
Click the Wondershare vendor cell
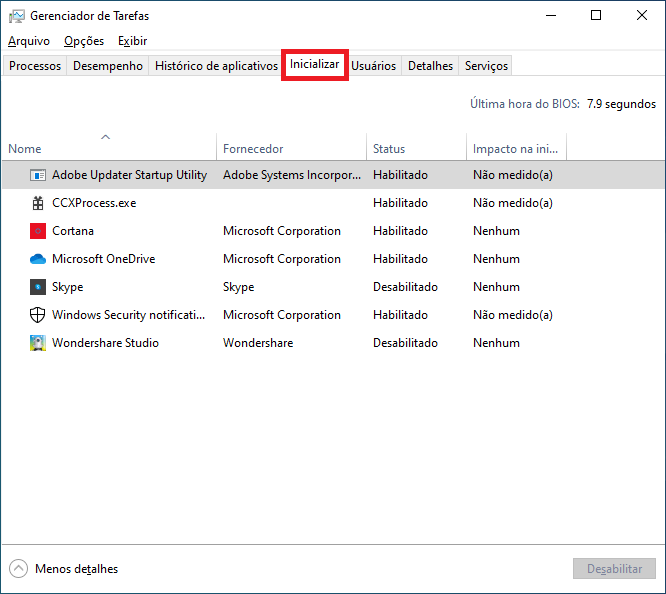[x=258, y=343]
